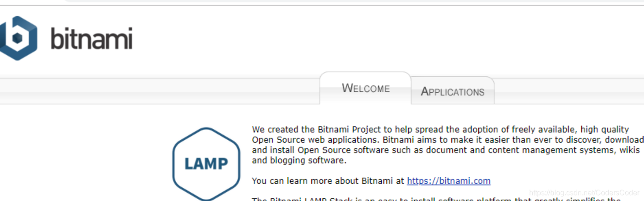Open the Welcome tab
The width and height of the screenshot is (644, 201).
pyautogui.click(x=366, y=88)
